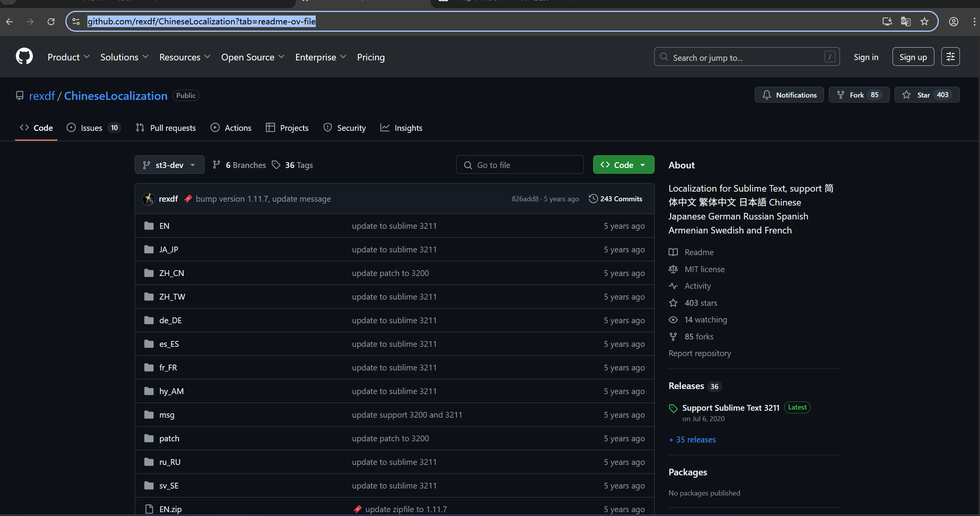Reload the page with the refresh icon

point(51,22)
